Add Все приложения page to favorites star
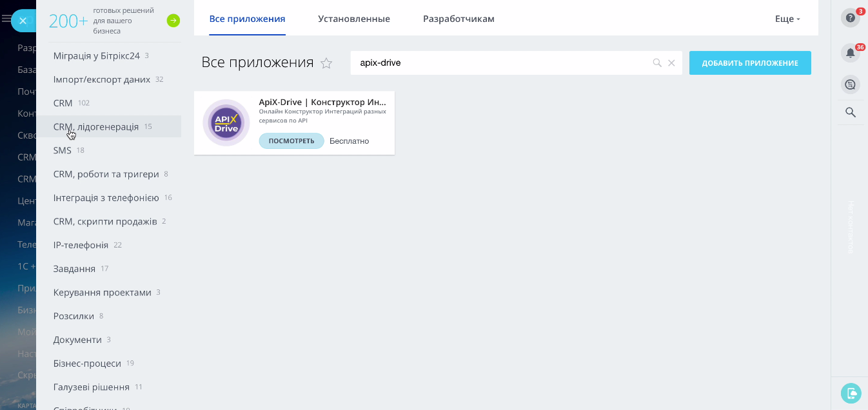Screen dimensions: 868x410 (326, 63)
